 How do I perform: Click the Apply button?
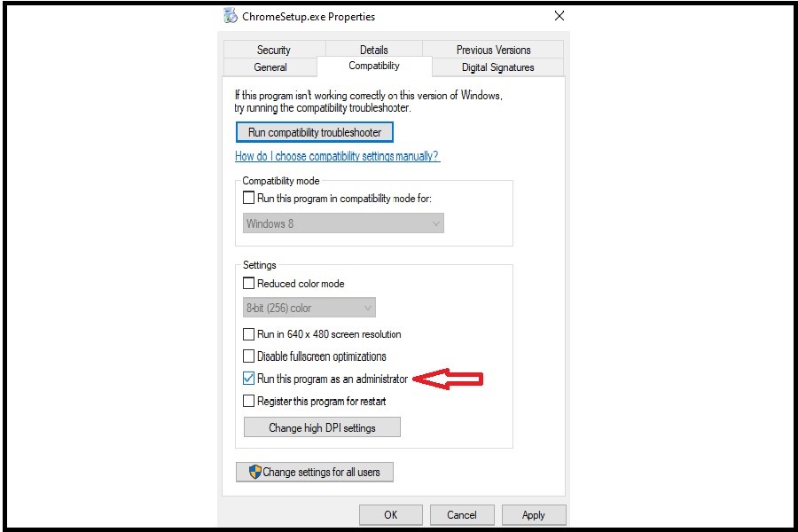[x=533, y=514]
